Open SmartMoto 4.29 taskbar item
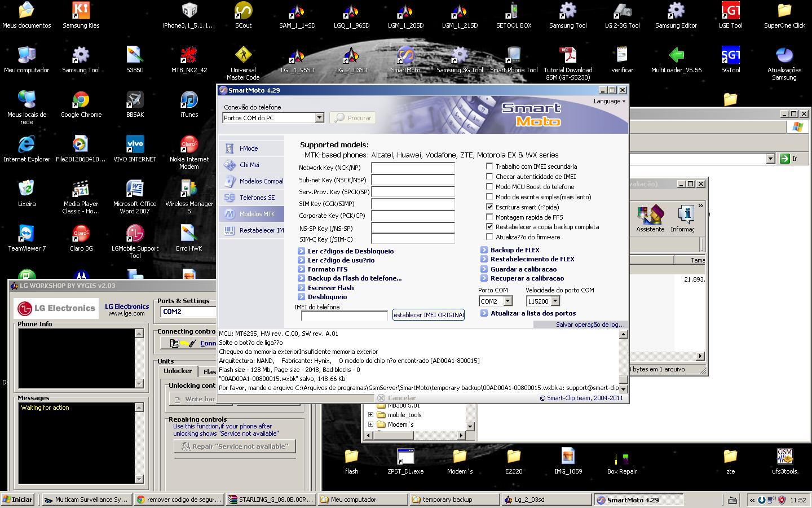The height and width of the screenshot is (508, 812). (x=638, y=500)
